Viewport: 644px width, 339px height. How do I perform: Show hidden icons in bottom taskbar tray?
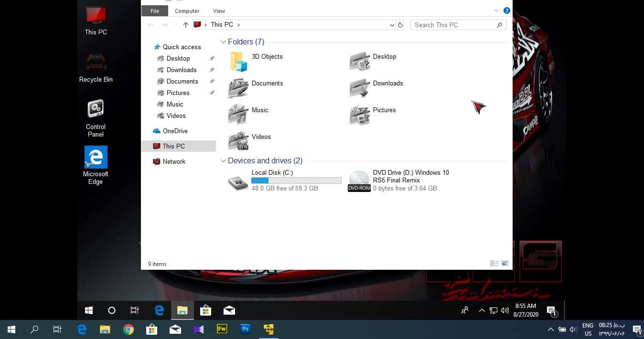551,329
